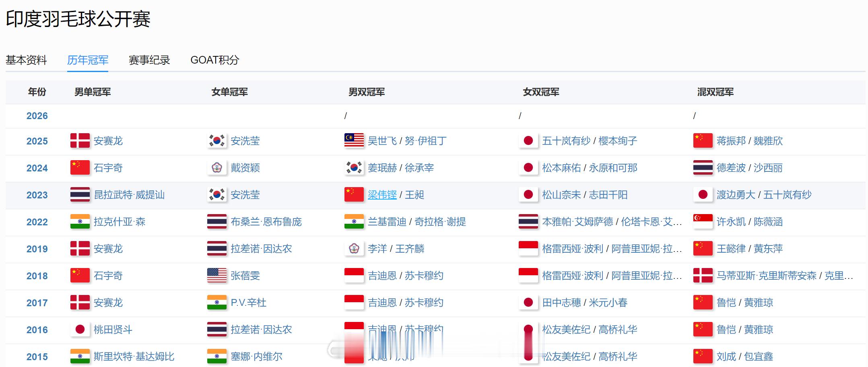Click the 男单冠军 column header

(x=93, y=92)
